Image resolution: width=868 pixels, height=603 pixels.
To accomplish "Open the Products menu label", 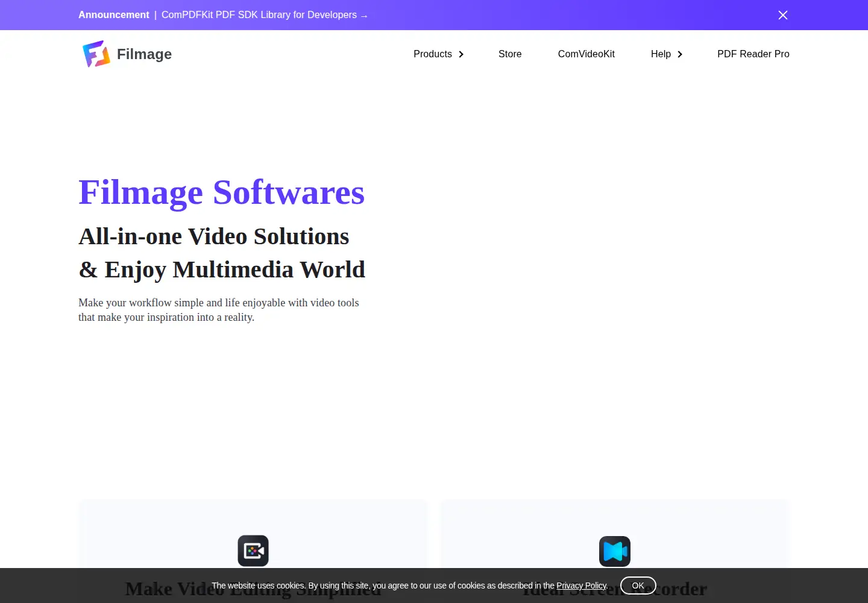I will (x=433, y=54).
